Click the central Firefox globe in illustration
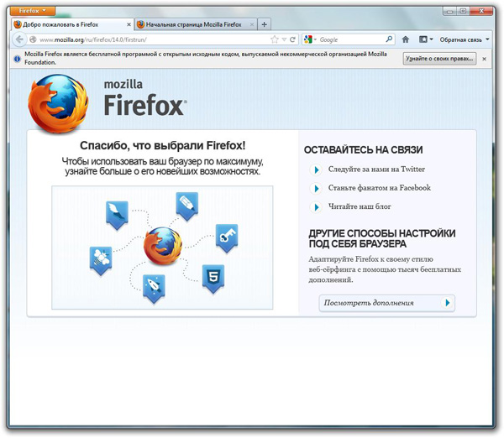 point(163,246)
